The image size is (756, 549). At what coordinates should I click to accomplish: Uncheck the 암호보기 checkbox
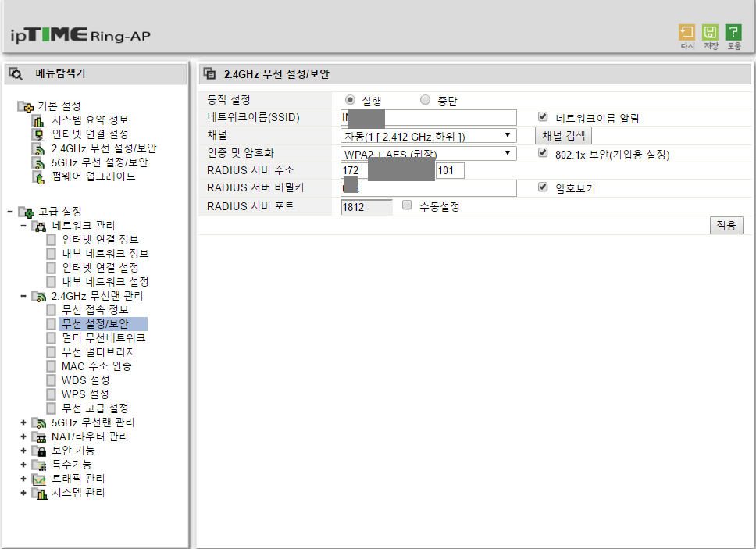tap(543, 187)
